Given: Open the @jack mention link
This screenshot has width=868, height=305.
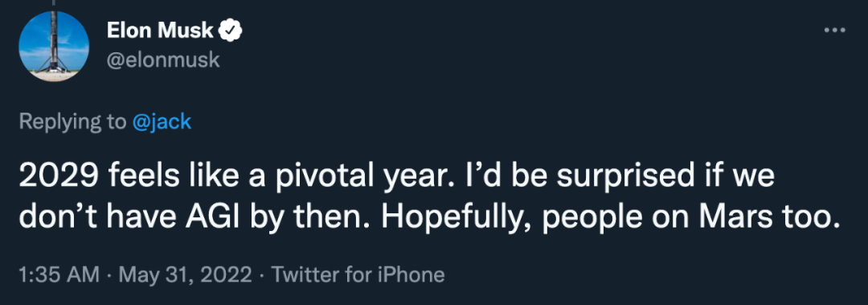Looking at the screenshot, I should [x=162, y=122].
